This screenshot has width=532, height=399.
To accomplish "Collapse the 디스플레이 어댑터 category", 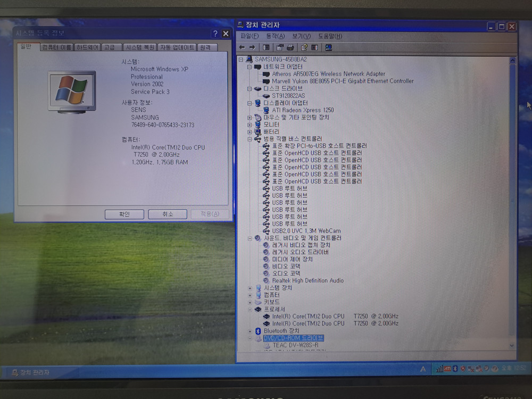I will 250,103.
